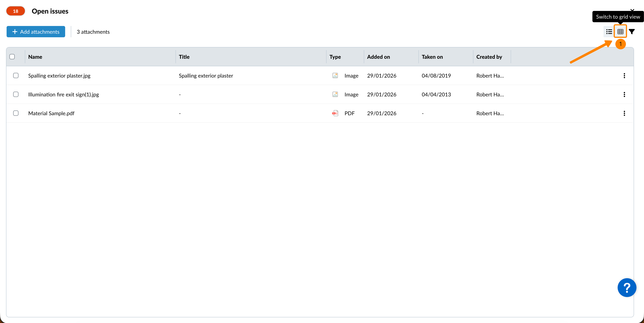Viewport: 644px width, 323px height.
Task: Expand three-dot menu for Material Sample.pdf
Action: click(x=624, y=113)
